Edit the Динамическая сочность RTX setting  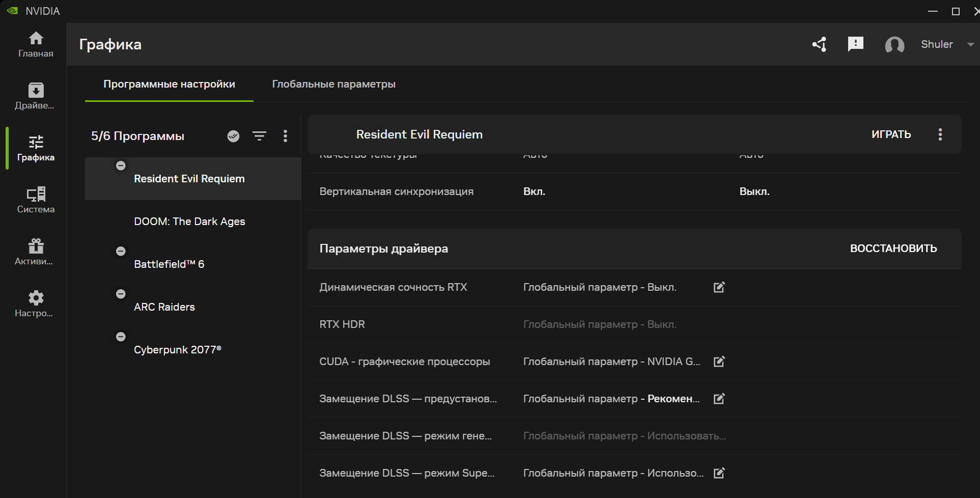tap(719, 287)
